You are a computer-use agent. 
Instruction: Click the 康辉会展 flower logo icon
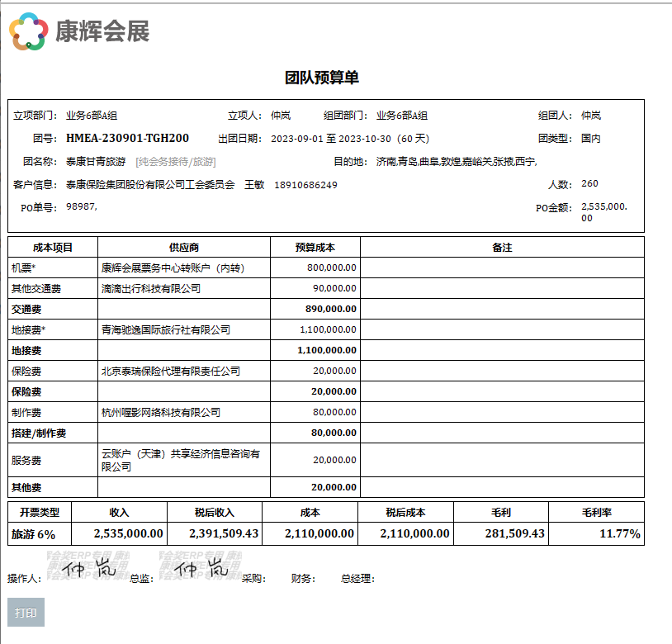[x=29, y=31]
